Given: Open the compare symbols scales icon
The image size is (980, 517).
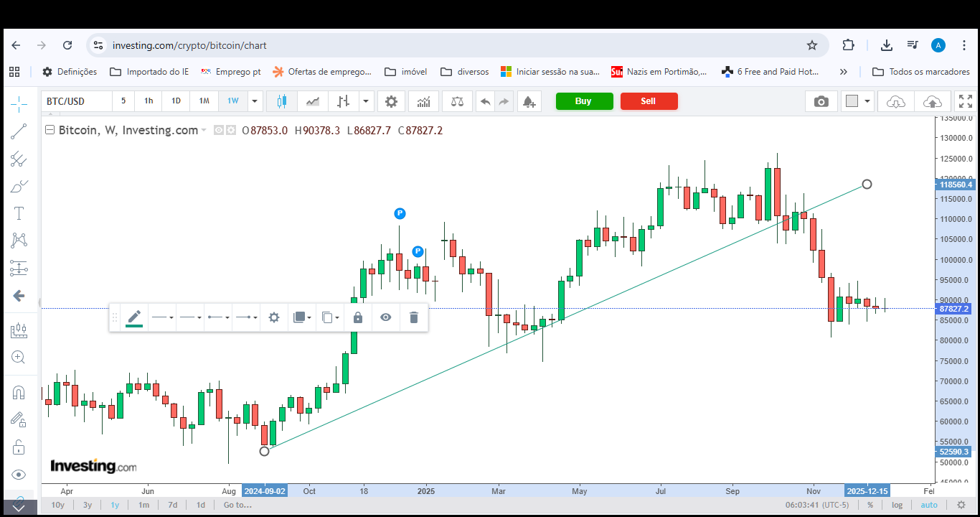Looking at the screenshot, I should point(457,101).
